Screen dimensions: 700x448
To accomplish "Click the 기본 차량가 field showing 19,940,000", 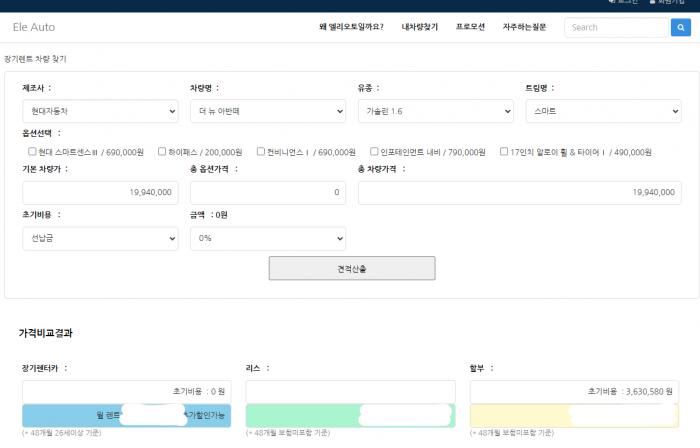I will click(x=100, y=193).
